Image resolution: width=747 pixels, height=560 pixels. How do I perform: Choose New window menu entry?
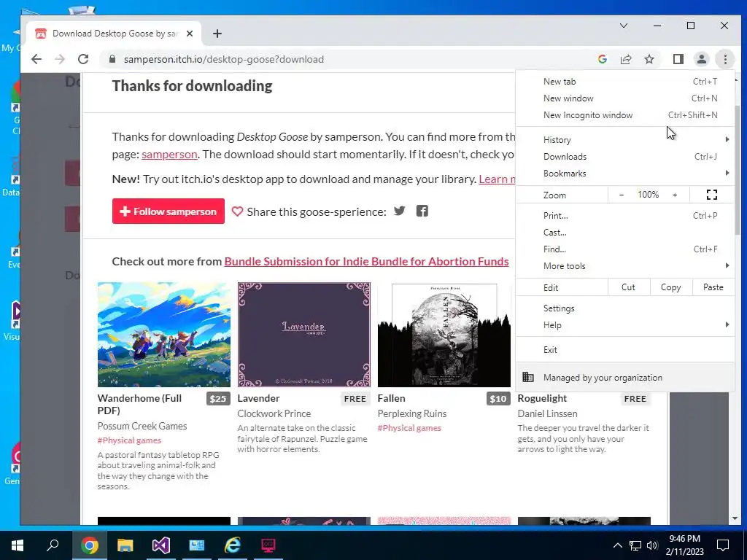[625, 98]
